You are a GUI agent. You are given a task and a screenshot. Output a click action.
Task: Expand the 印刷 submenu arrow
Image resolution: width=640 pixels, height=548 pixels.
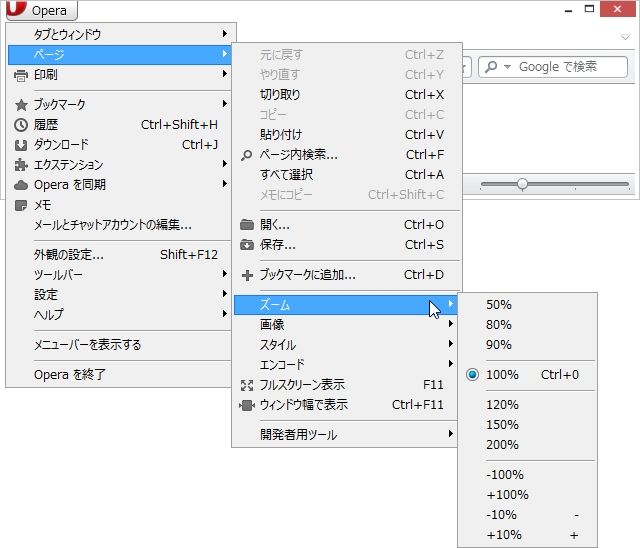[x=224, y=74]
